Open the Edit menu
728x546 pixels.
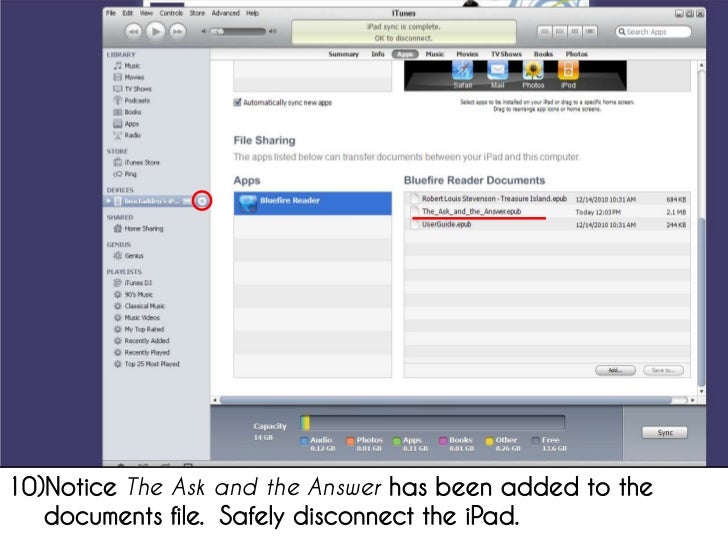click(128, 13)
